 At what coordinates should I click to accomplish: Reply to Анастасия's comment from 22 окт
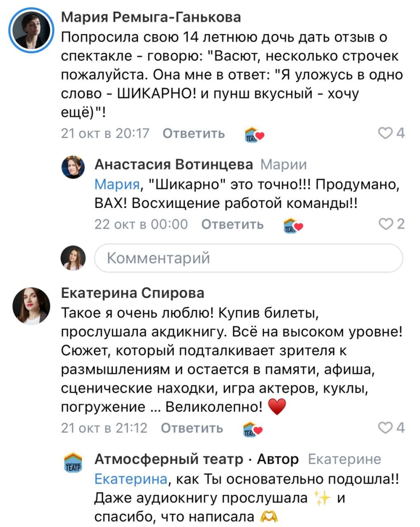point(232,224)
